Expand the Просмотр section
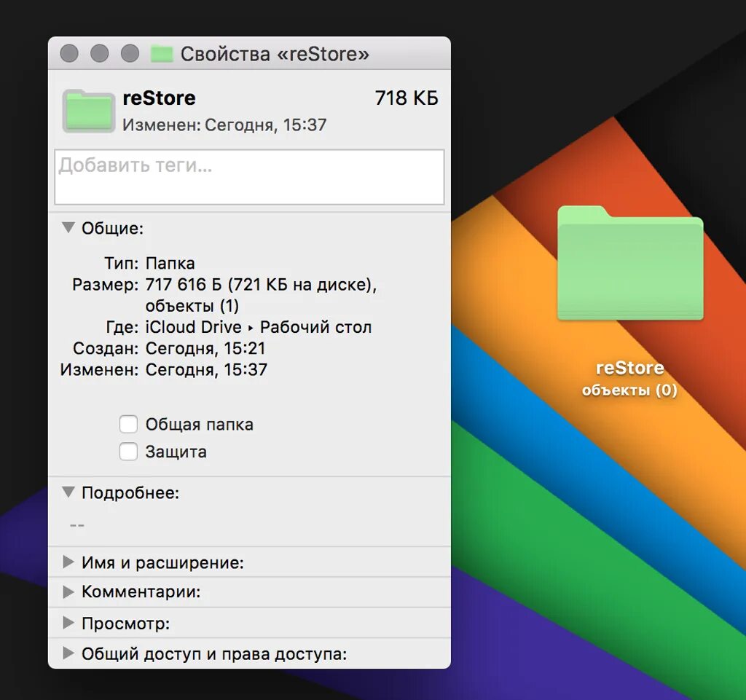The width and height of the screenshot is (746, 700). coord(68,623)
